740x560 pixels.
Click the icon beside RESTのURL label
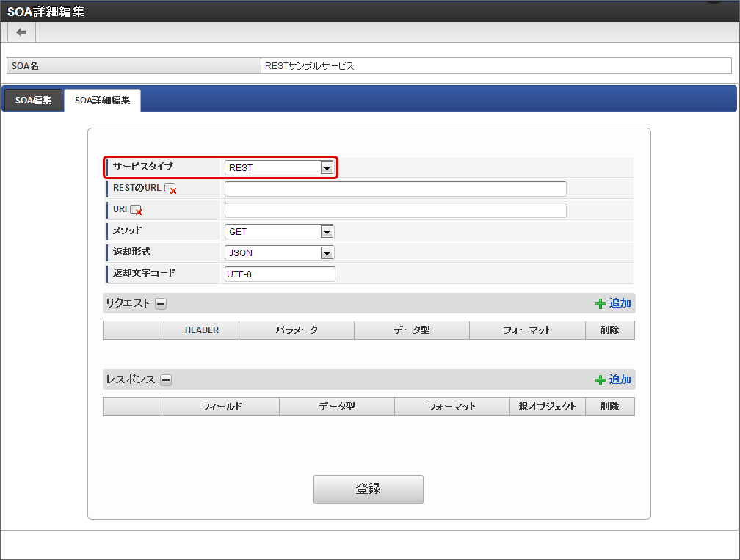click(x=170, y=189)
